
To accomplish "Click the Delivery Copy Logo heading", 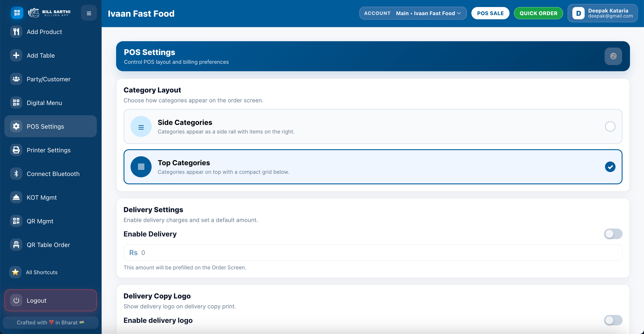I will coord(157,296).
